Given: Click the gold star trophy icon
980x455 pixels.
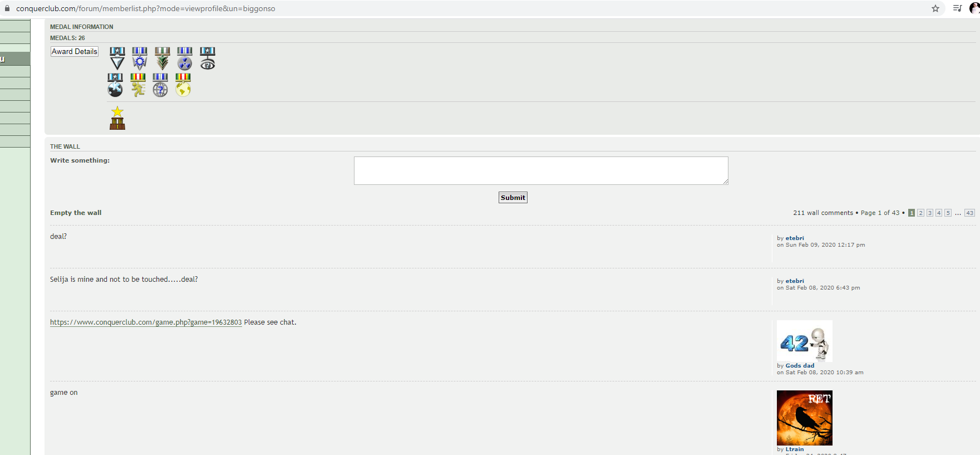Looking at the screenshot, I should [x=117, y=118].
